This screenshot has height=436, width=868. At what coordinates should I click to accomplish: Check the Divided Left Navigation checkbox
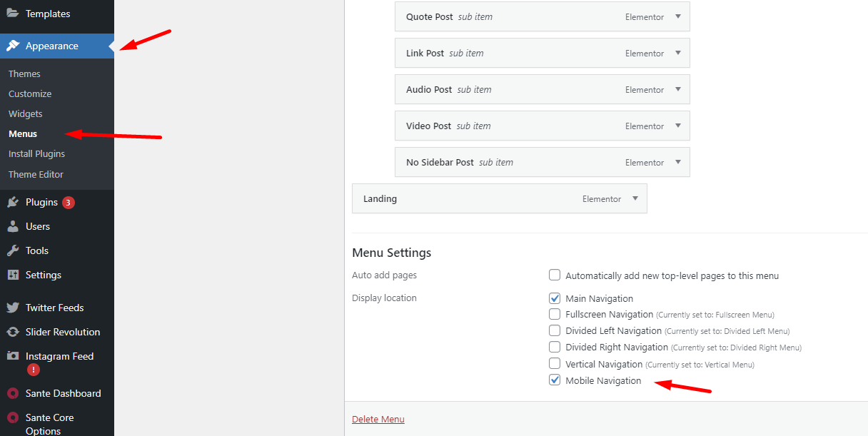(555, 330)
